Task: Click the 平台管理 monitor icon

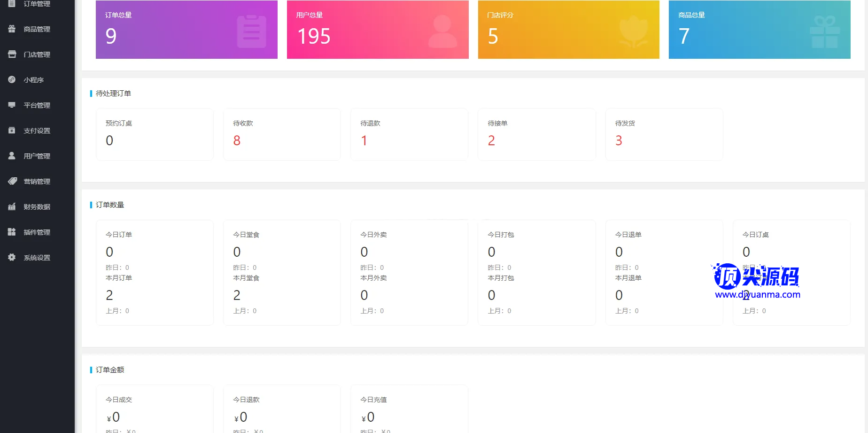Action: tap(12, 105)
